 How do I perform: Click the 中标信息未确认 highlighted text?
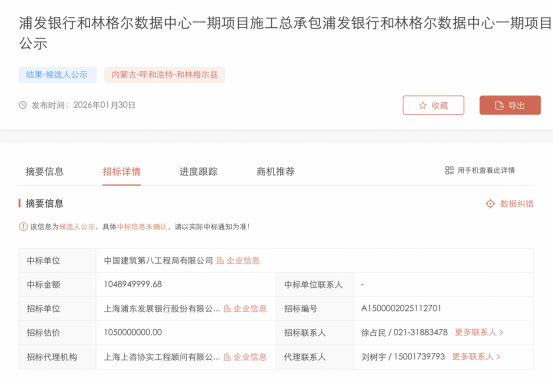coord(142,227)
